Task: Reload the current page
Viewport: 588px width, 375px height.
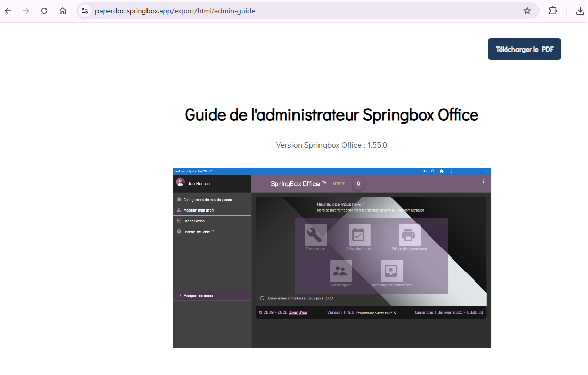Action: coord(44,11)
